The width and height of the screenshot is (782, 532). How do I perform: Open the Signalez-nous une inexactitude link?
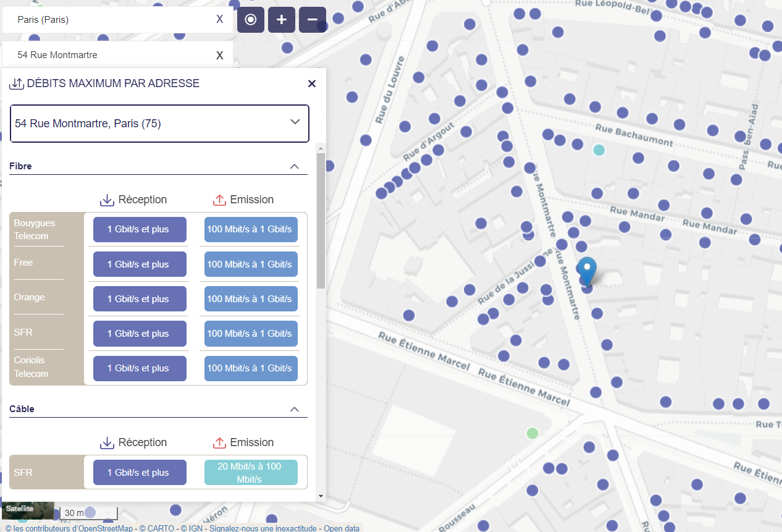[x=264, y=528]
